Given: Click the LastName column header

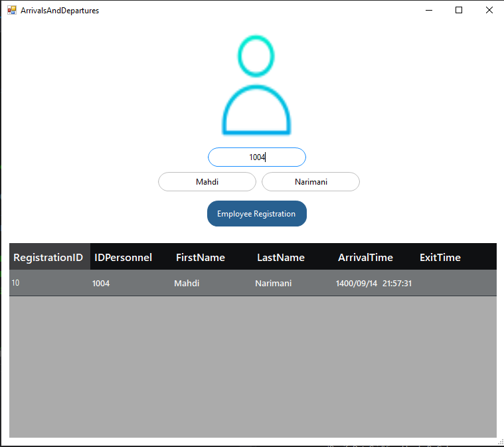Looking at the screenshot, I should point(294,257).
